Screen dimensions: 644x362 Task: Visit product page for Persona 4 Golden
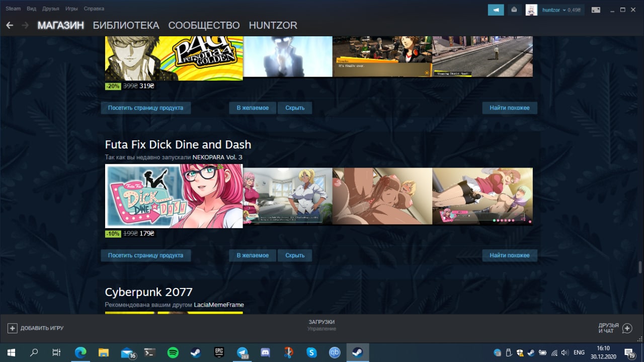pos(145,108)
